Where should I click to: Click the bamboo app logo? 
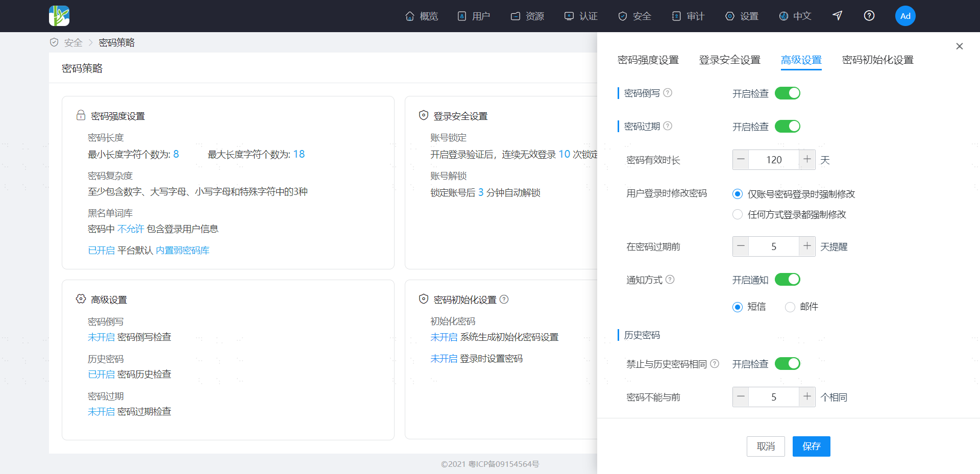59,16
